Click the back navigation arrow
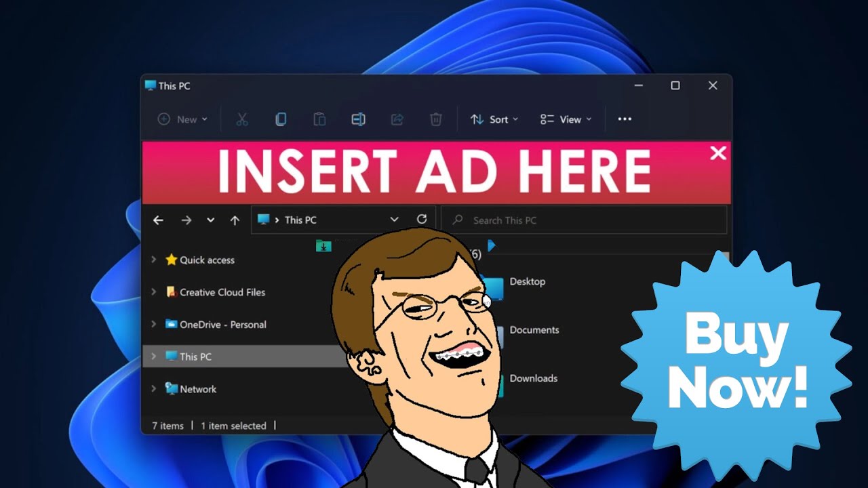Screen dimensions: 868x488 pos(158,220)
